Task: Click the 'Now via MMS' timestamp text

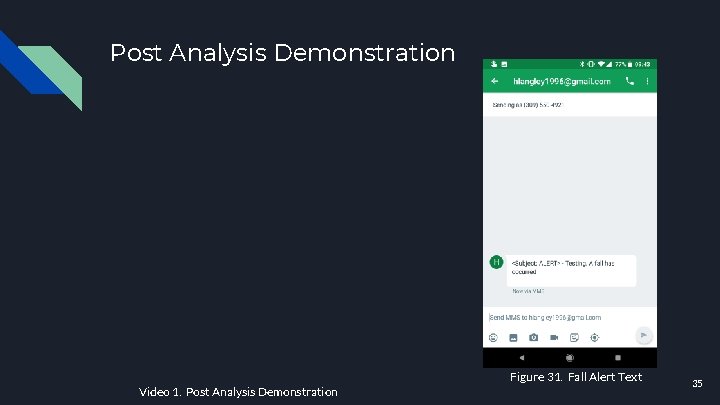Action: tap(528, 291)
